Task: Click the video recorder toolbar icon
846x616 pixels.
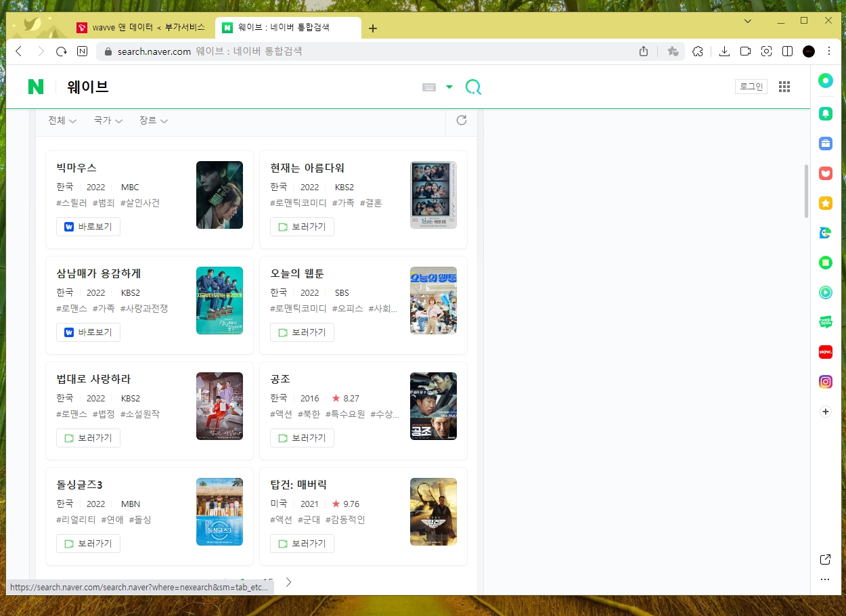Action: click(x=745, y=51)
